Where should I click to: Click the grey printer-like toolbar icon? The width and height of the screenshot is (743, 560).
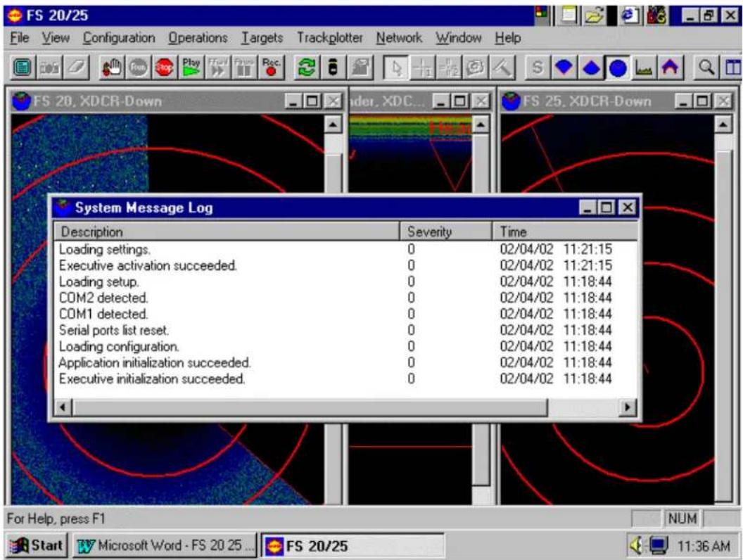point(360,68)
